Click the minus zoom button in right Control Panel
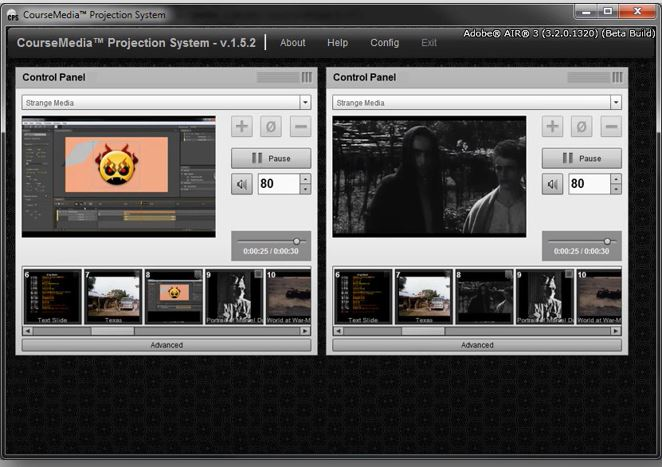662x467 pixels. click(611, 126)
